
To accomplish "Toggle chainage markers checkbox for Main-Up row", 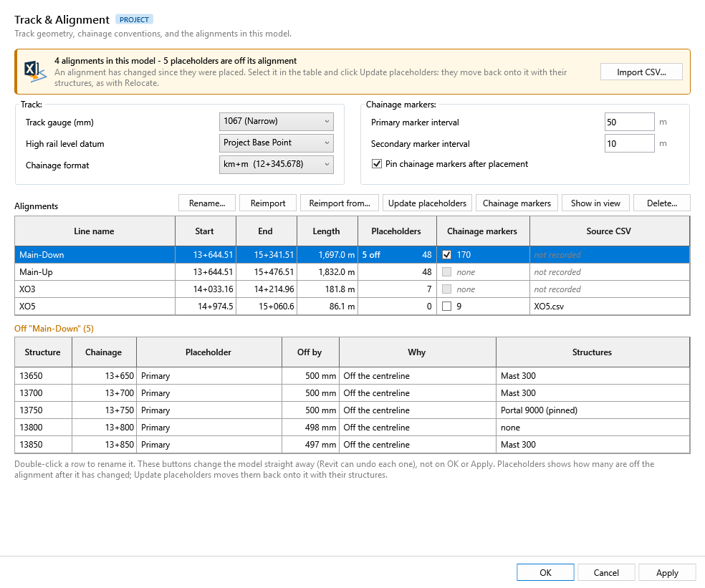I will point(446,272).
